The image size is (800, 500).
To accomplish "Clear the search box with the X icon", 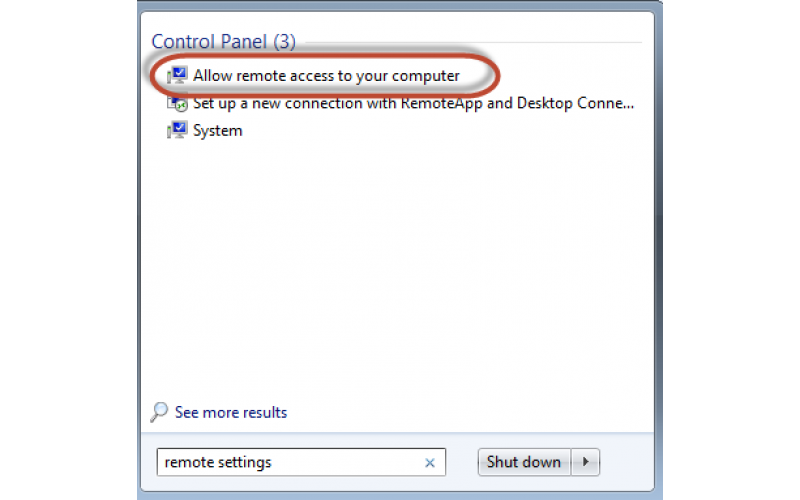I will tap(430, 463).
